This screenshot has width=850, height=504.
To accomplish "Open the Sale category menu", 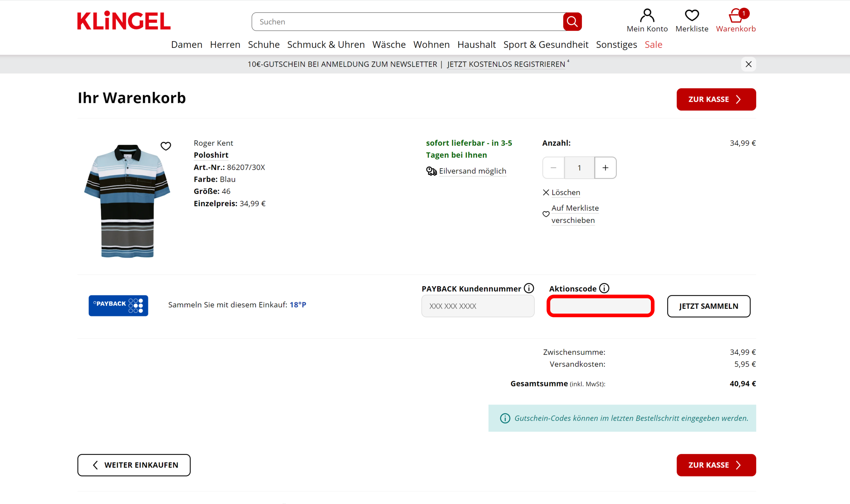I will [x=653, y=45].
